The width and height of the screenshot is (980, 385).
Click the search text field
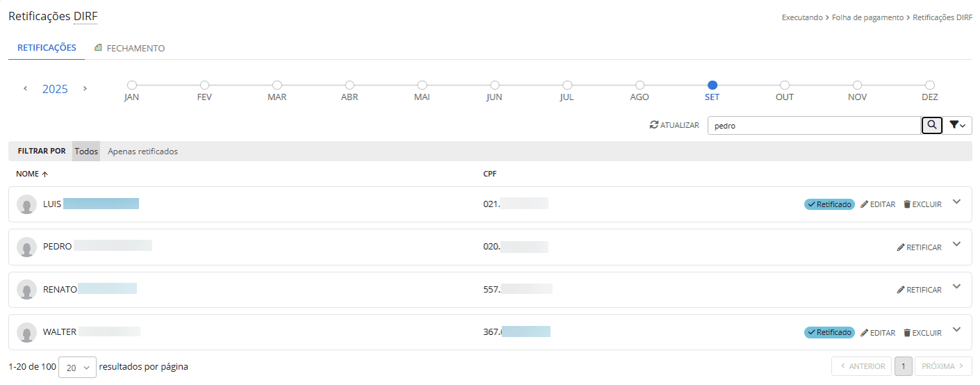click(x=813, y=126)
